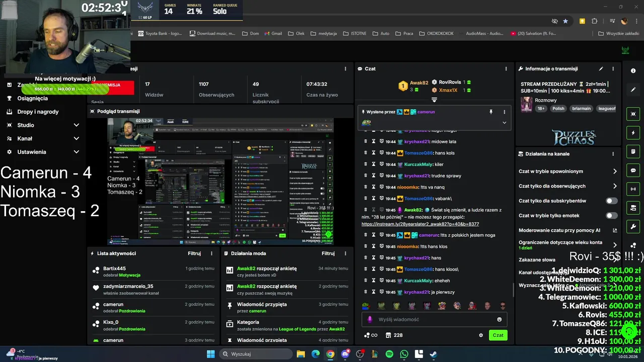Expand Czat w trybie spowolnionym options
Image resolution: width=644 pixels, height=362 pixels.
[x=615, y=171]
